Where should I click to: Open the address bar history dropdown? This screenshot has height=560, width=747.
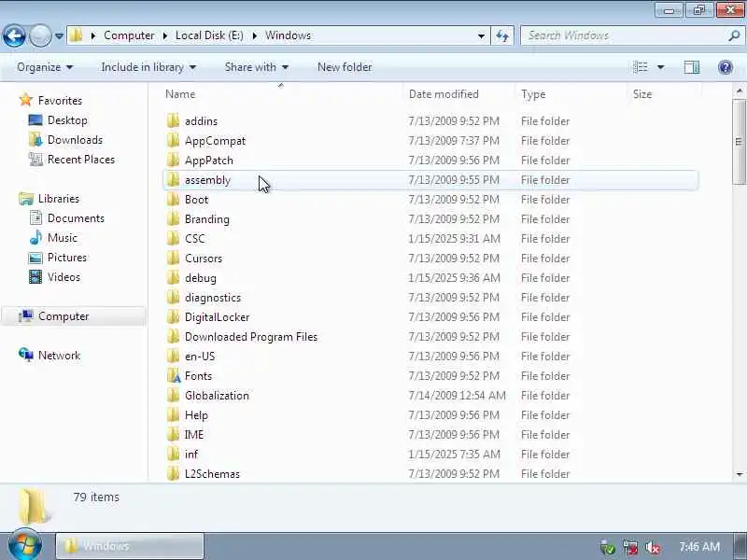pos(481,36)
